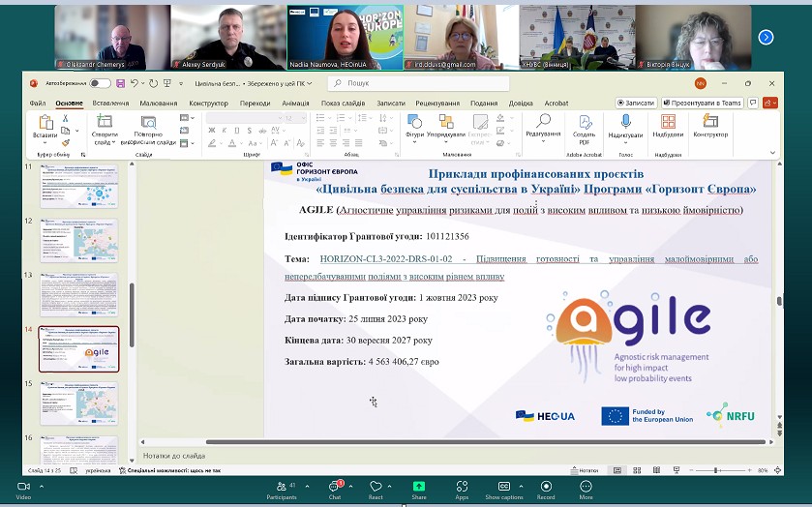Screen dimensions: 812x507
Task: Collapse the ribbon with chevron
Action: pos(772,153)
